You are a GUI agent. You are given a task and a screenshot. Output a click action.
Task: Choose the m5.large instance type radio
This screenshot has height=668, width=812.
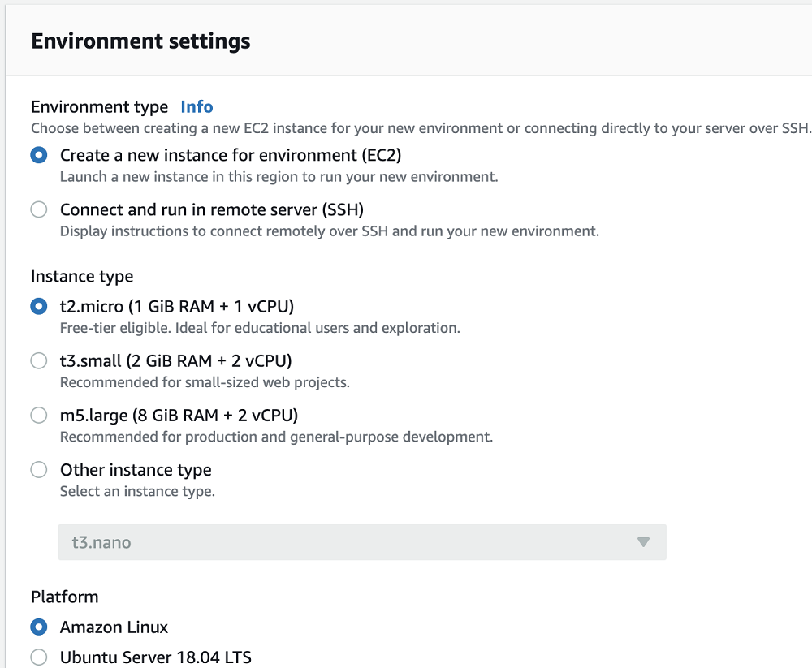38,416
